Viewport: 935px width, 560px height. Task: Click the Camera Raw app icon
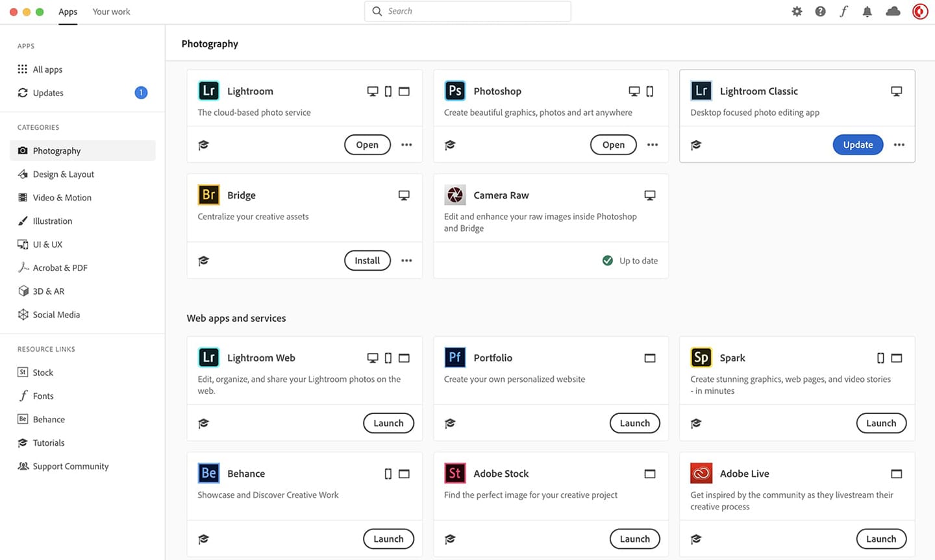coord(455,195)
